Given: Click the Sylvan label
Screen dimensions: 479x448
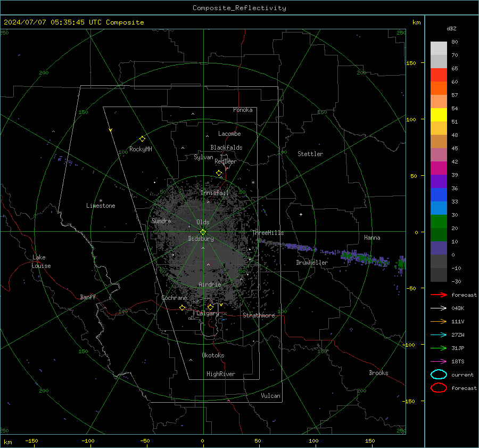Looking at the screenshot, I should [203, 157].
